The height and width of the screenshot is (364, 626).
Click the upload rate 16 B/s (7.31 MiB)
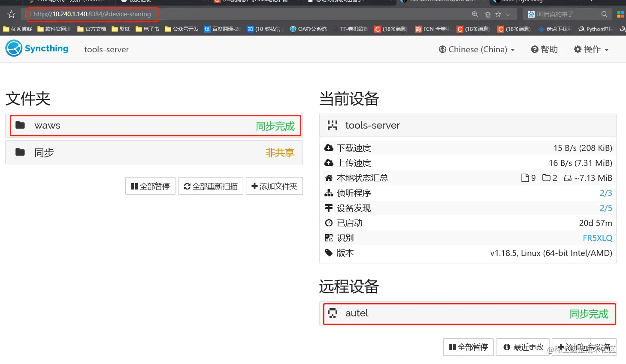coord(581,163)
